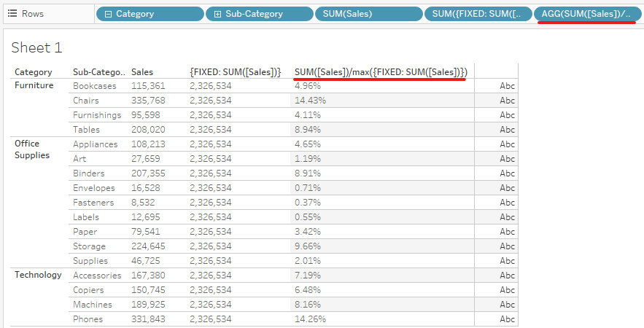Screen dimensions: 644x328
Task: Select the Phones percentage 14.26%
Action: tap(310, 319)
